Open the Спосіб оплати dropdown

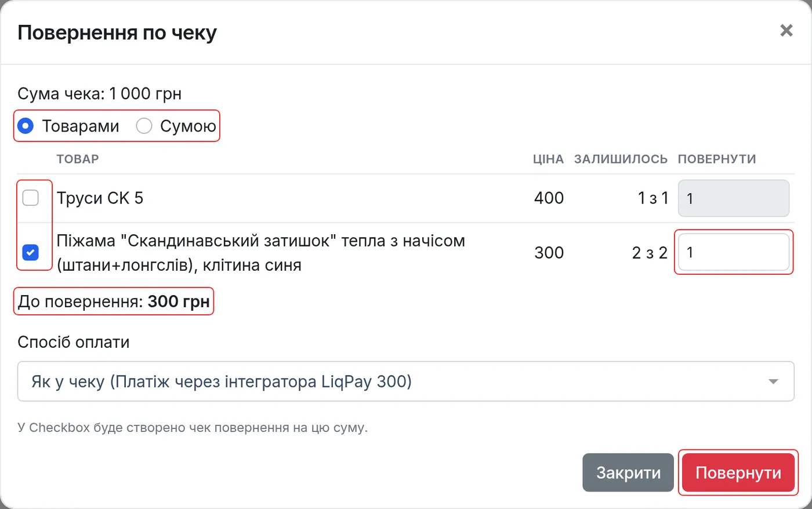[405, 381]
